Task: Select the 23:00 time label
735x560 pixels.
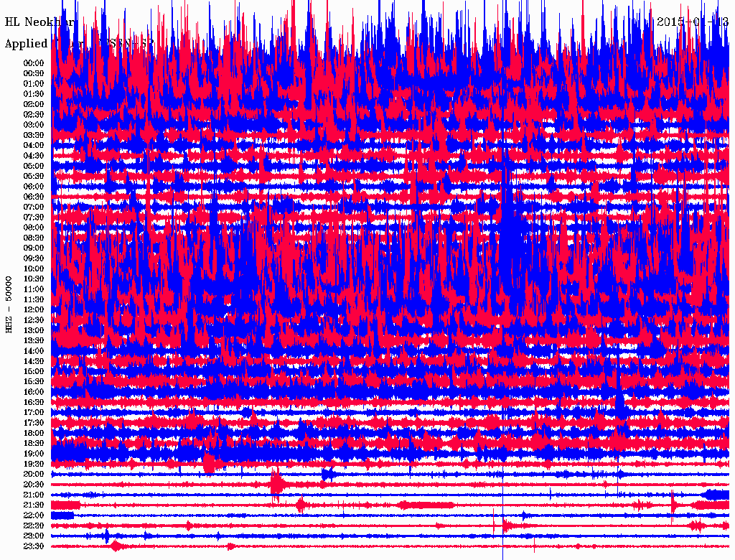Action: [34, 536]
